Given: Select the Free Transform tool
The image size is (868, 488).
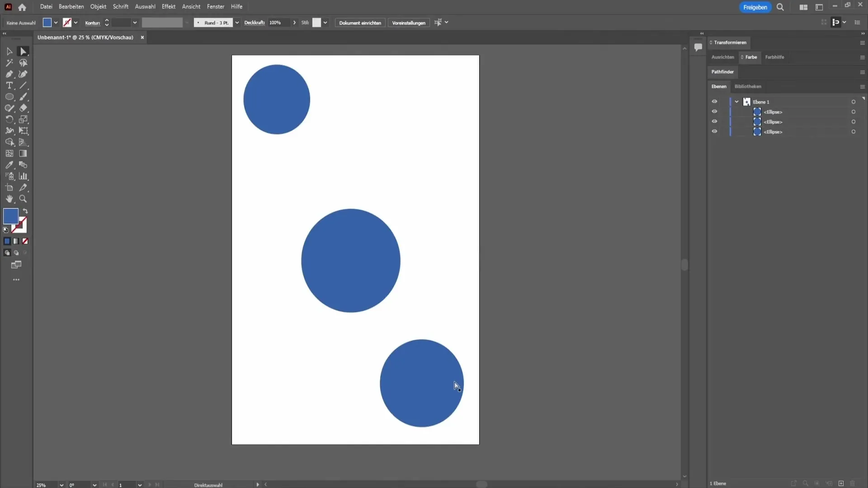Looking at the screenshot, I should pyautogui.click(x=23, y=131).
